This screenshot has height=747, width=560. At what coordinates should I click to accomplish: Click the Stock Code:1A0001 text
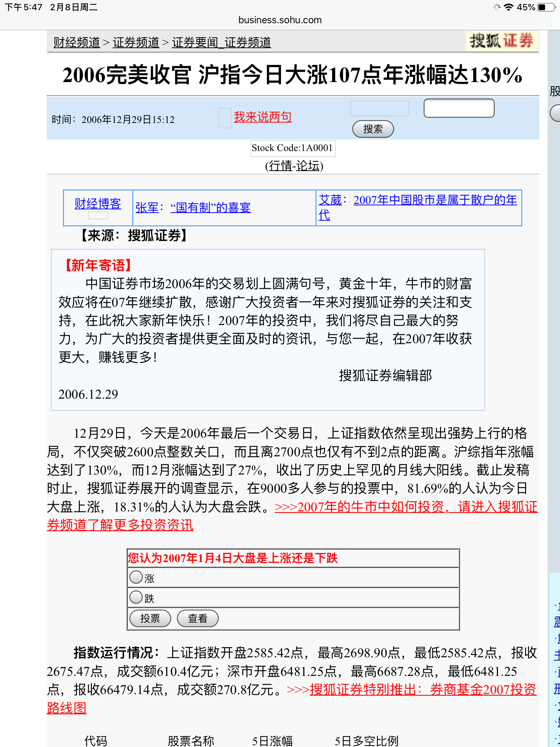[x=292, y=148]
